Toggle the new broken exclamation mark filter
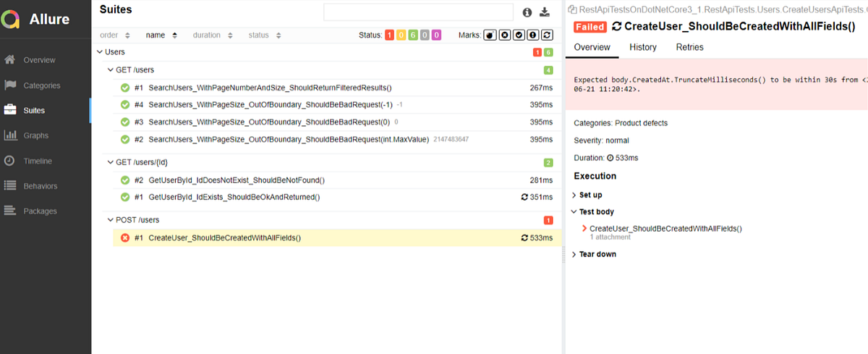 [533, 35]
